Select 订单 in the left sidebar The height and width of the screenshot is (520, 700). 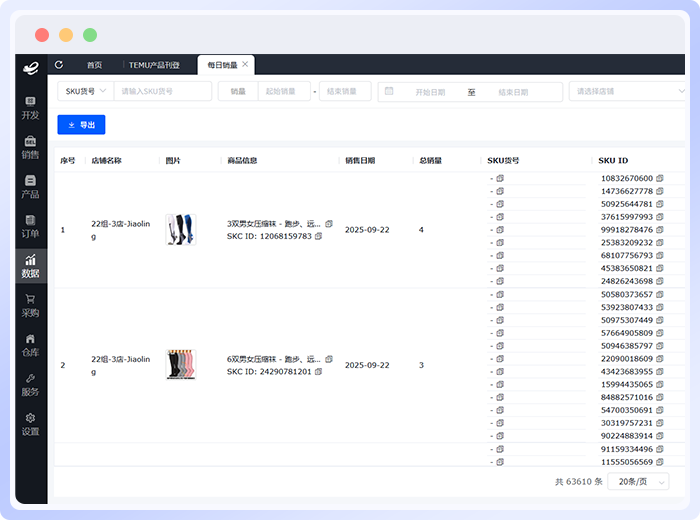[x=30, y=226]
